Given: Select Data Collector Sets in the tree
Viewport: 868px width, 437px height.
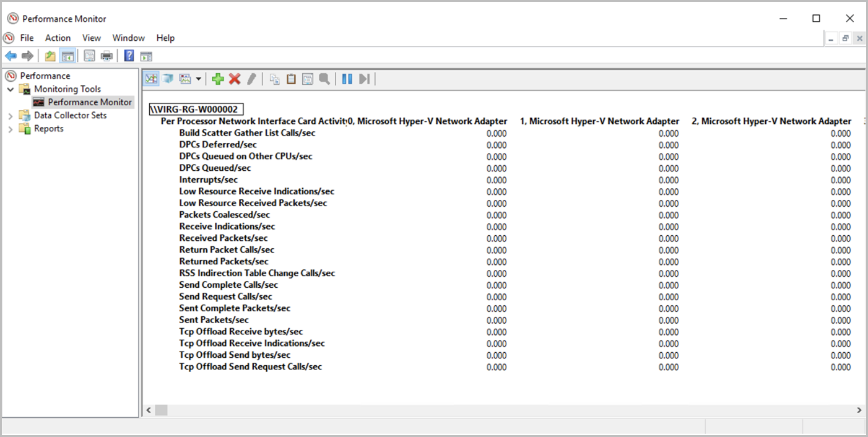Looking at the screenshot, I should coord(70,115).
